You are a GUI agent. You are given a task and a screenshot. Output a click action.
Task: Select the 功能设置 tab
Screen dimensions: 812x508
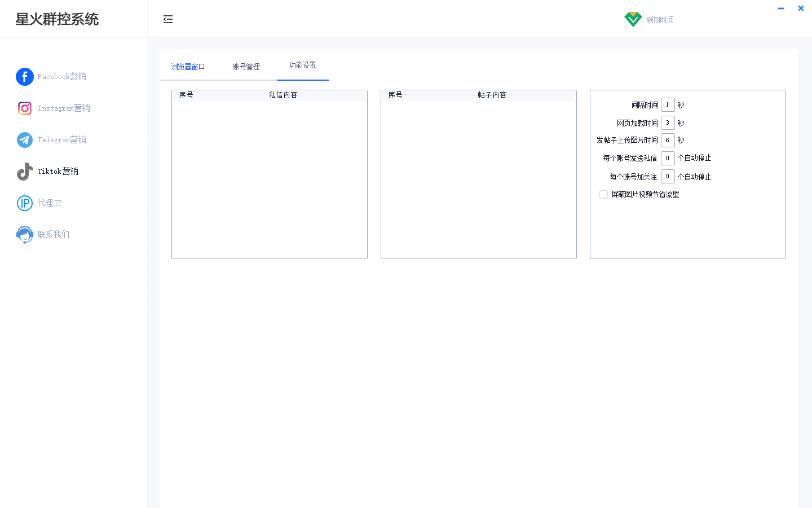point(303,65)
